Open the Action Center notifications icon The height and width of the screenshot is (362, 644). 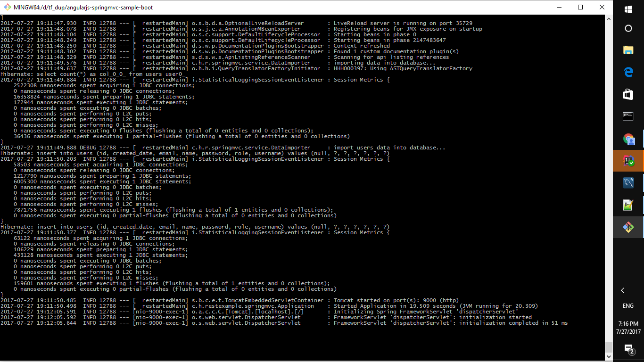(628, 349)
